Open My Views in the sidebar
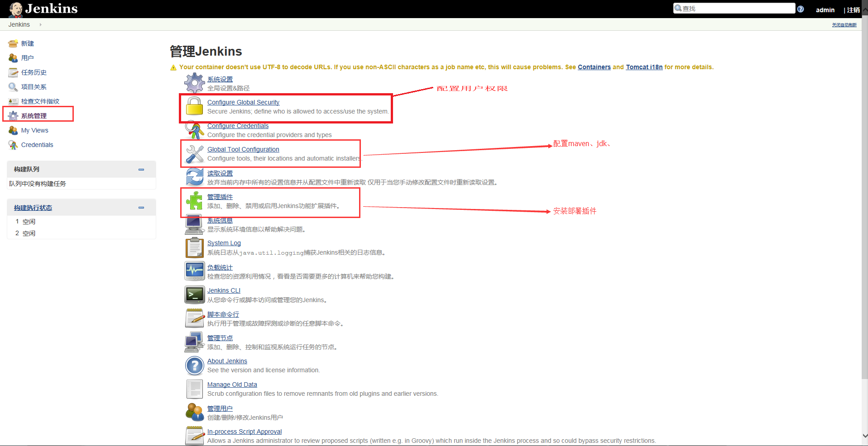This screenshot has width=868, height=446. coord(35,130)
